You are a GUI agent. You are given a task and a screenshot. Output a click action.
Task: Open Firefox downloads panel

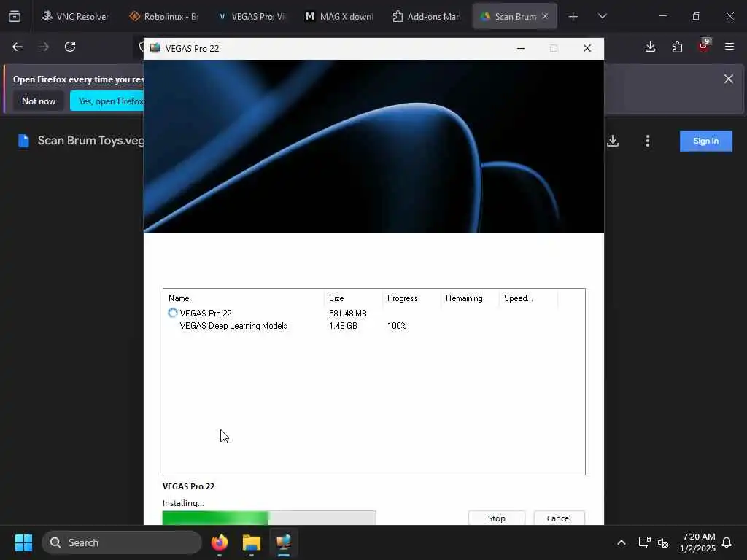[650, 47]
